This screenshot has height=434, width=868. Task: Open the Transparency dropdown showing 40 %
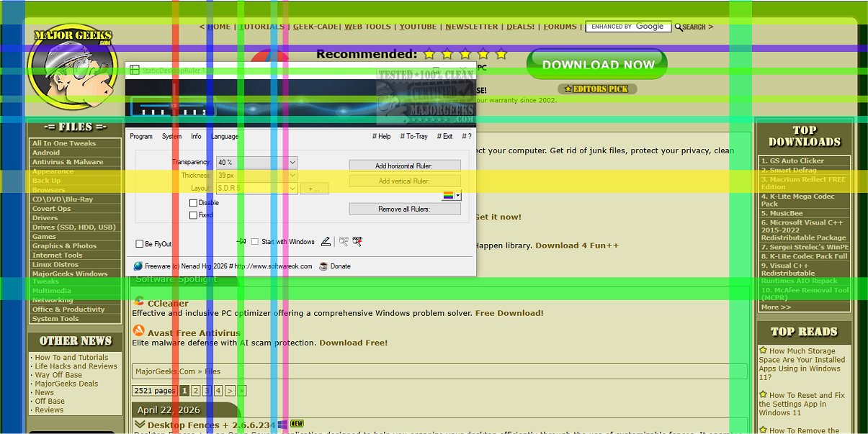[x=257, y=163]
